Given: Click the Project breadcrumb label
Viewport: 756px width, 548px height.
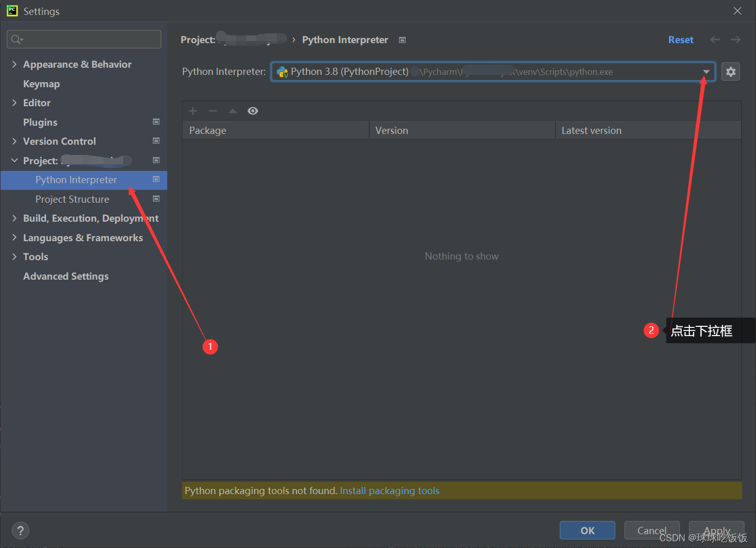Looking at the screenshot, I should click(198, 40).
